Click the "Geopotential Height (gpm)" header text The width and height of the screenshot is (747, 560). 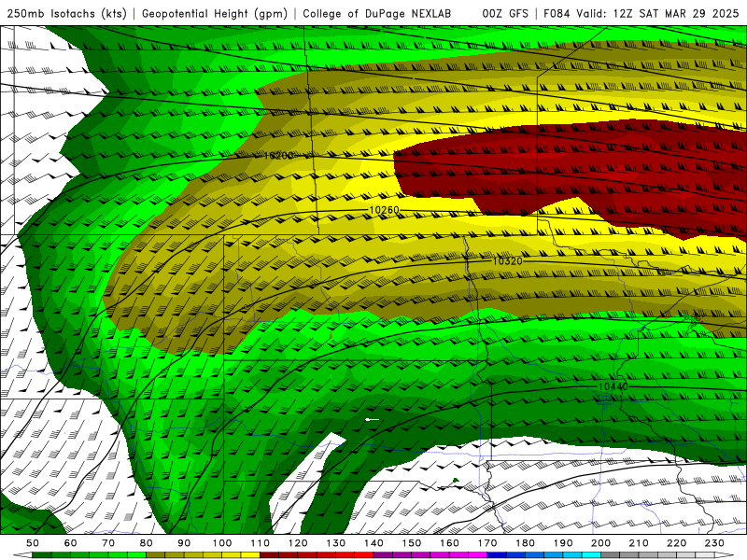tap(215, 13)
